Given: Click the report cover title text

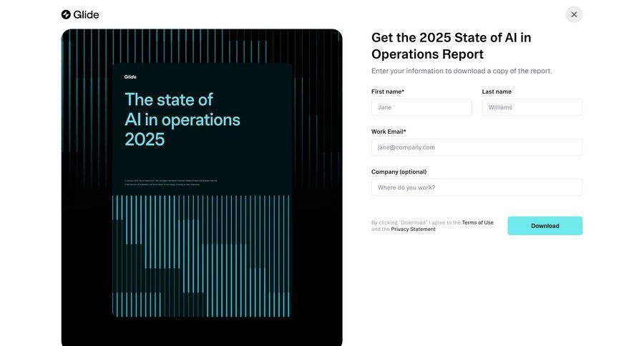Looking at the screenshot, I should [182, 119].
